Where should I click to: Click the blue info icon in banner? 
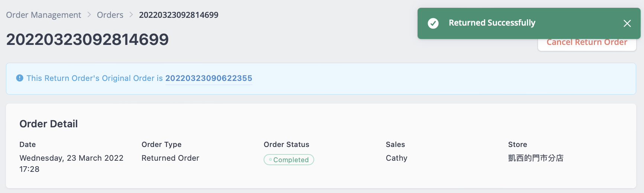pos(20,78)
